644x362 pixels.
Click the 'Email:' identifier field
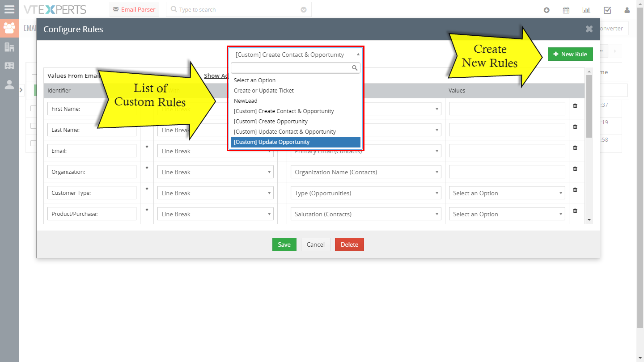(x=92, y=151)
